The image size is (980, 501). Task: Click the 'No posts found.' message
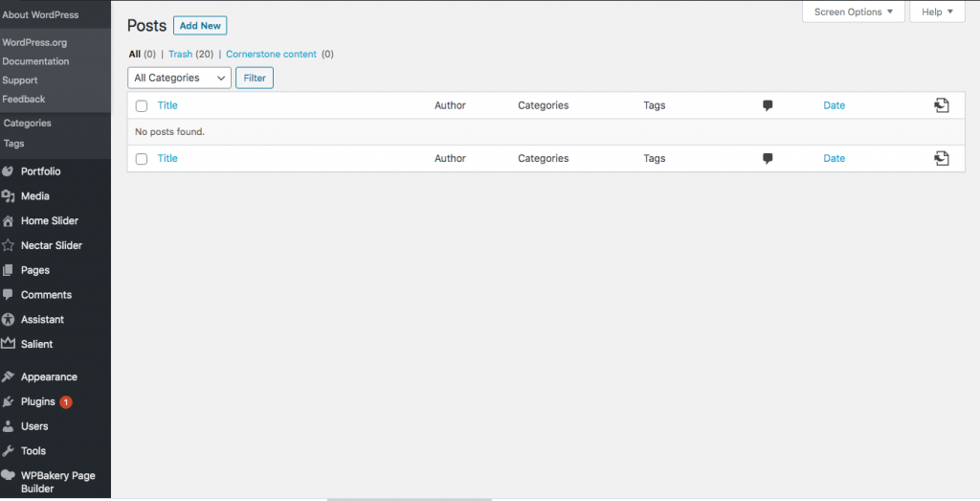[170, 132]
